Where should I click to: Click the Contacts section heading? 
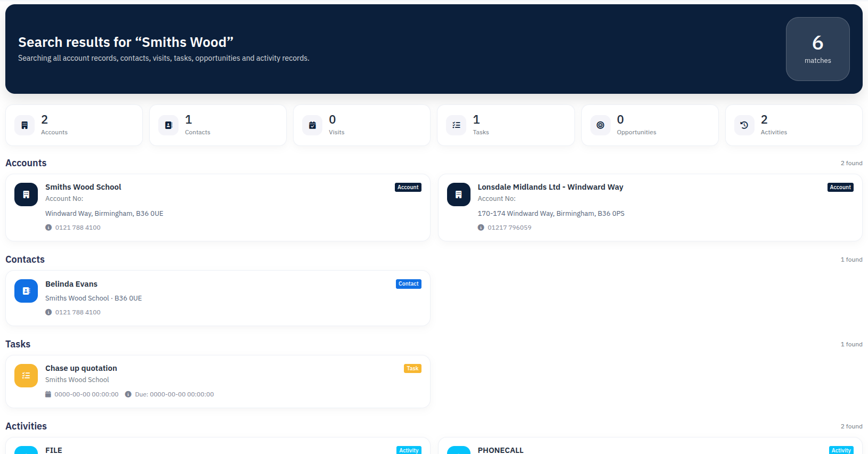click(x=25, y=260)
